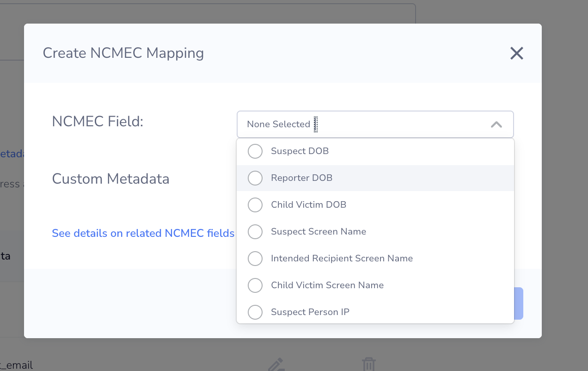The height and width of the screenshot is (371, 588).
Task: Select the Reporter DOB radio option
Action: 255,178
